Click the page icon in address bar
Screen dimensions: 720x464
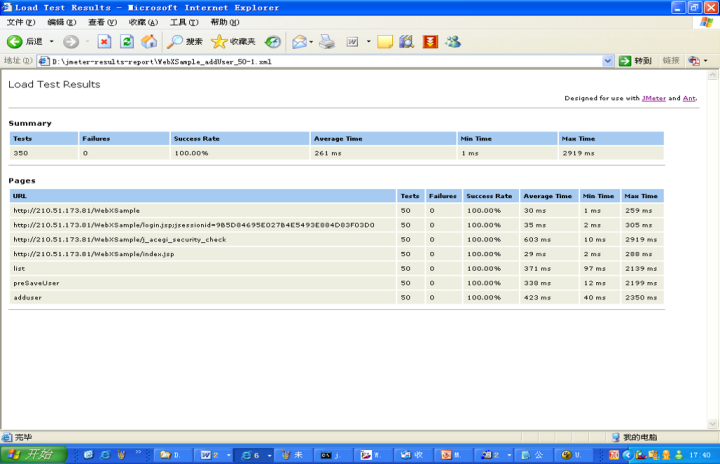pyautogui.click(x=44, y=61)
